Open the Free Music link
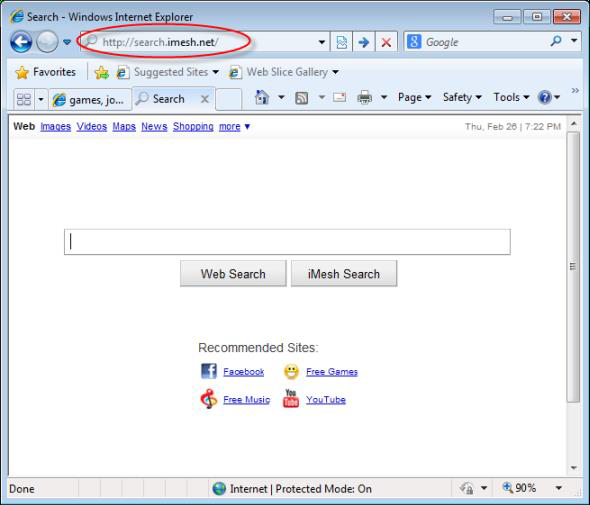Image resolution: width=590 pixels, height=505 pixels. click(247, 400)
